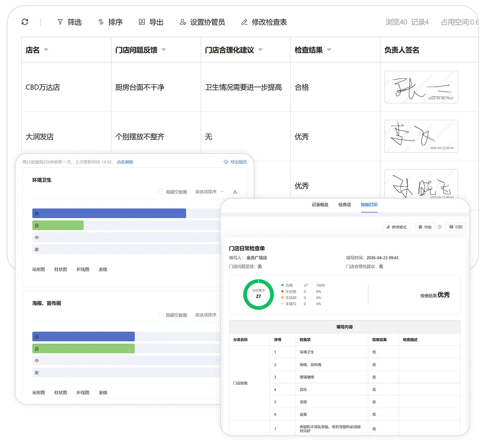Open the 排序 sort tool

click(x=110, y=22)
